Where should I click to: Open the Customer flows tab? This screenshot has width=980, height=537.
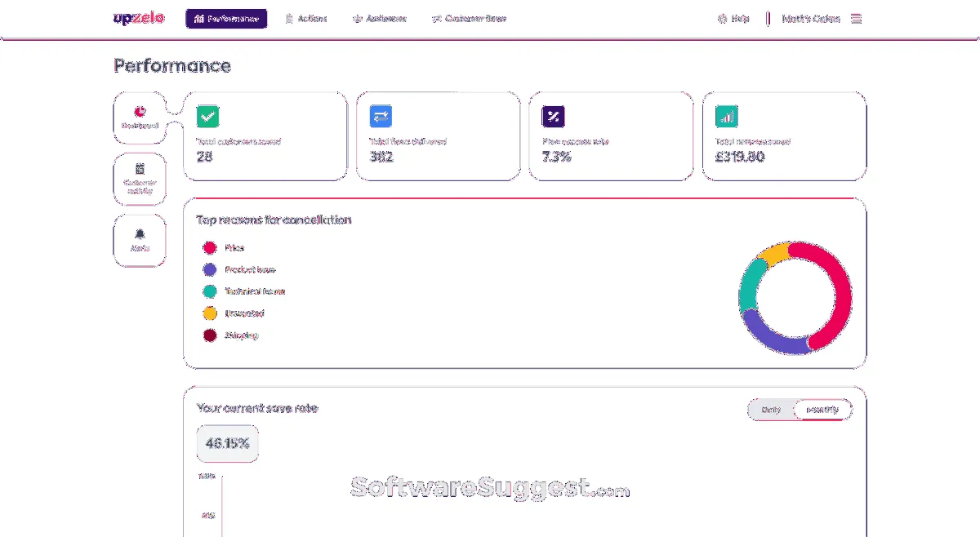pyautogui.click(x=469, y=19)
